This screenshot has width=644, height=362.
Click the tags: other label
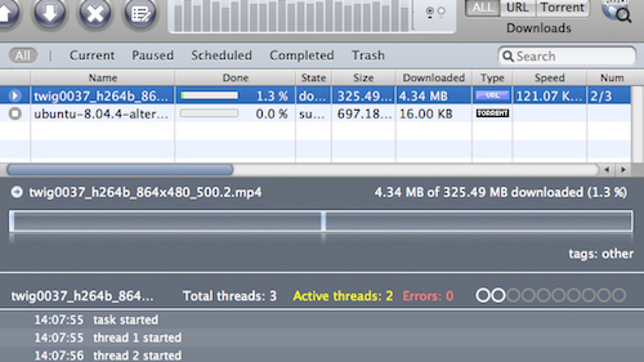pos(601,254)
